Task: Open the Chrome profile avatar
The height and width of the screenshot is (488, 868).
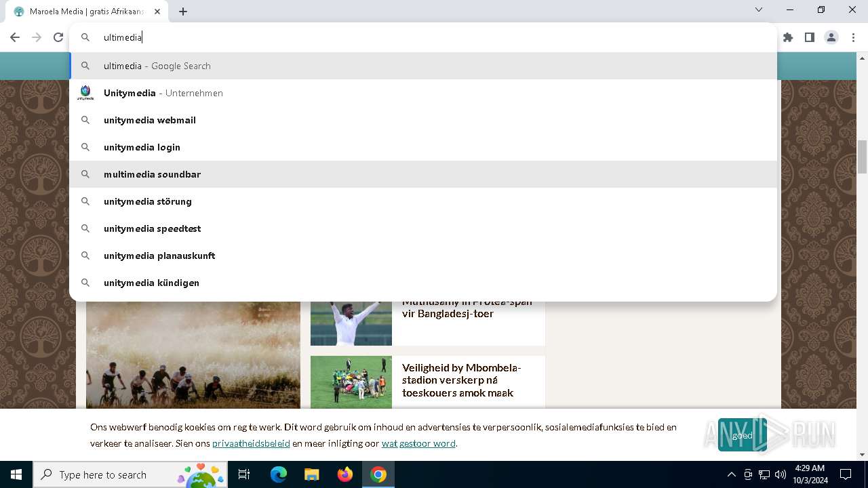Action: click(831, 37)
